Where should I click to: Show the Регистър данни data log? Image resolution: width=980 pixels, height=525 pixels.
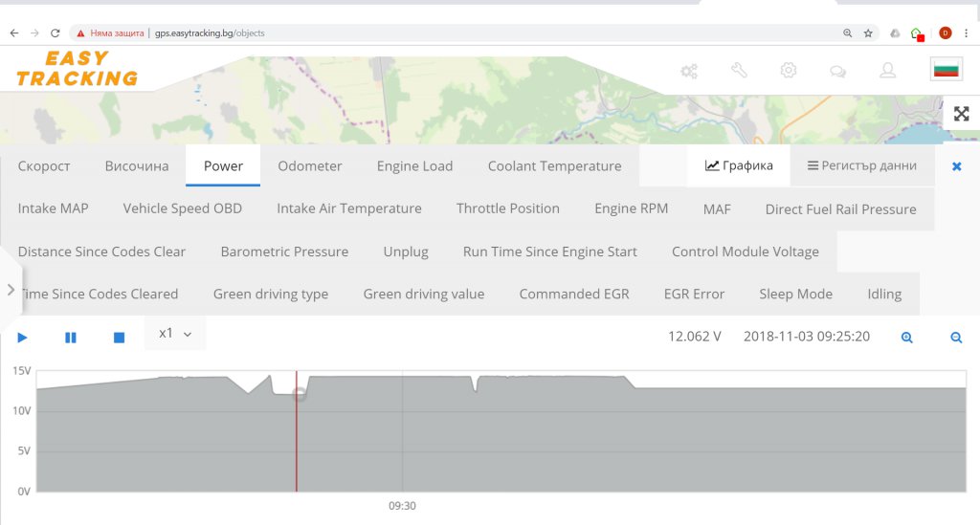pyautogui.click(x=862, y=165)
